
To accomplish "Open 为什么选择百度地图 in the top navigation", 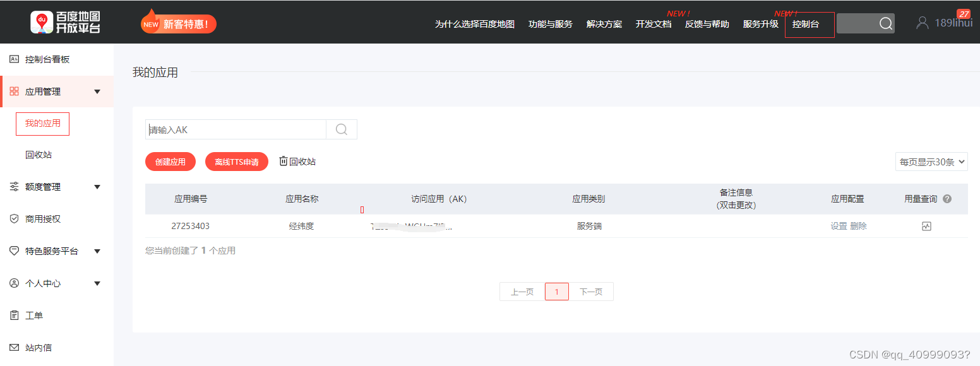I will (x=475, y=24).
